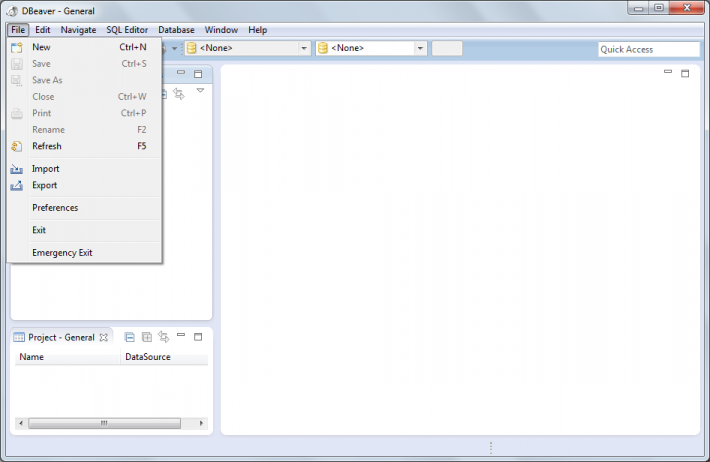The height and width of the screenshot is (462, 710).
Task: Focus the Quick Access search field
Action: click(648, 49)
